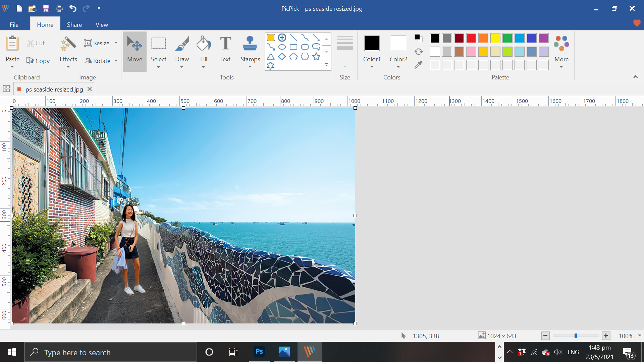The height and width of the screenshot is (362, 644).
Task: Open the line Size selector
Action: [x=345, y=51]
